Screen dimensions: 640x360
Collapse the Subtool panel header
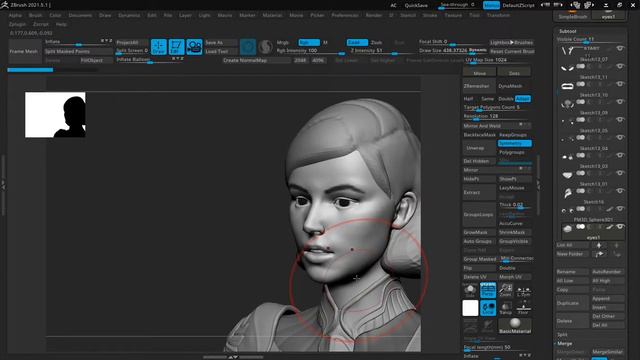[568, 31]
